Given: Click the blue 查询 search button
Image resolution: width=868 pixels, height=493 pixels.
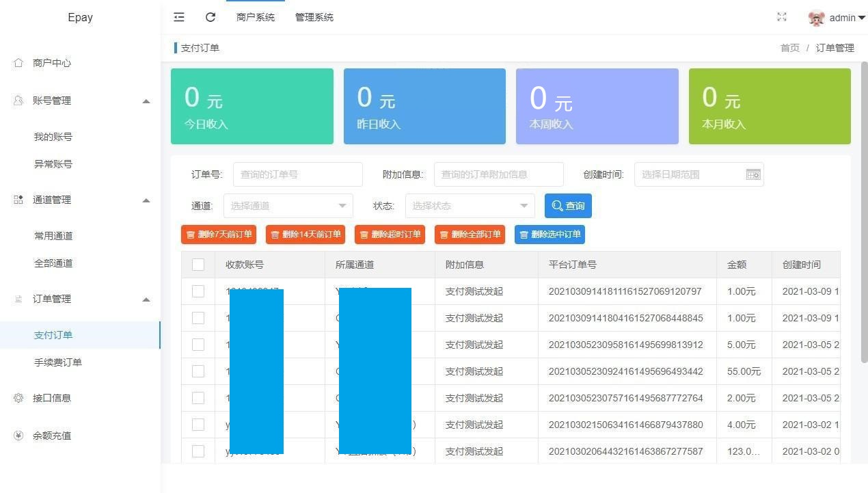Looking at the screenshot, I should (568, 206).
